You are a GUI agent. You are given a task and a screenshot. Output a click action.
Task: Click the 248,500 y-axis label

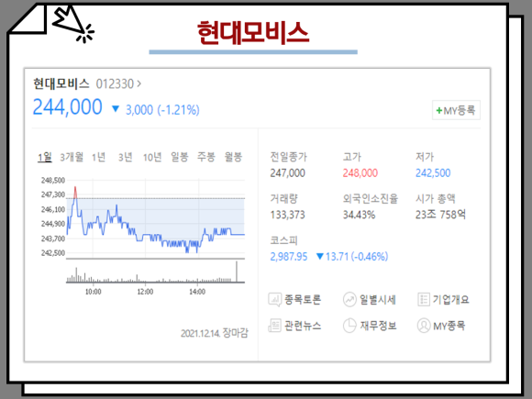point(53,180)
